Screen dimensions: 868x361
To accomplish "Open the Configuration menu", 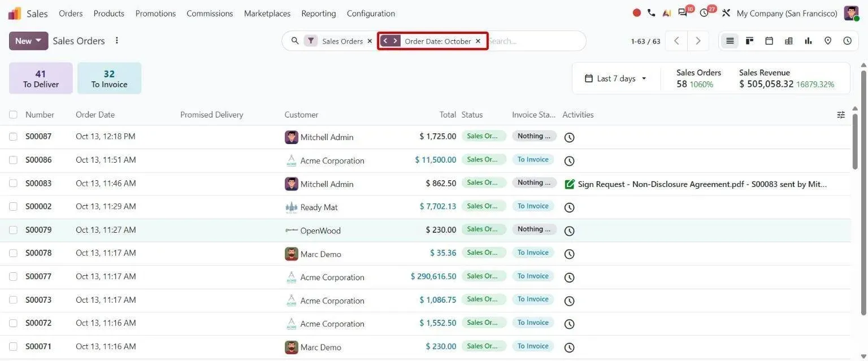I will pos(371,13).
